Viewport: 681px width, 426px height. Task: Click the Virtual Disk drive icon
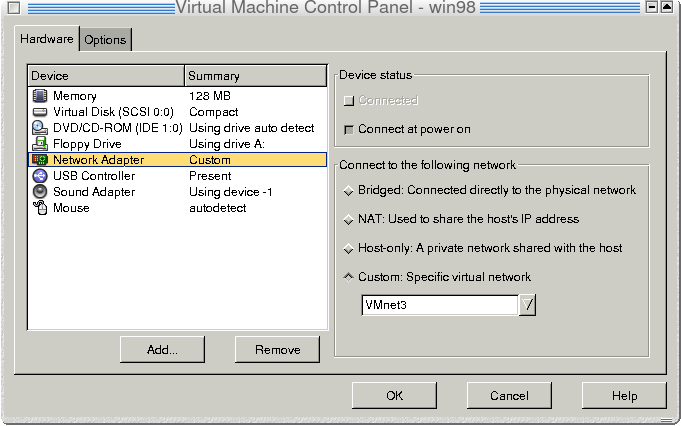[40, 112]
